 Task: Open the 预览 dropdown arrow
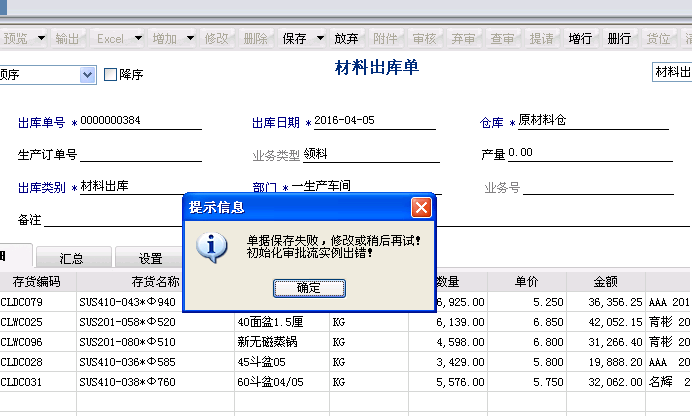(41, 39)
